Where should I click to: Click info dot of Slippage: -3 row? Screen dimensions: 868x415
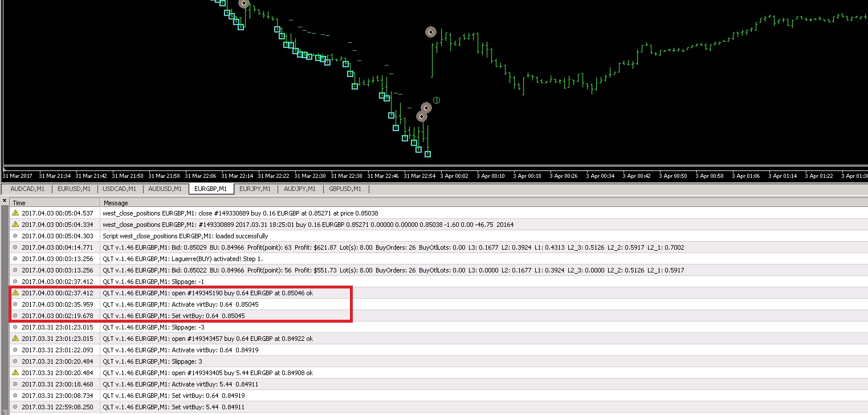coord(15,327)
